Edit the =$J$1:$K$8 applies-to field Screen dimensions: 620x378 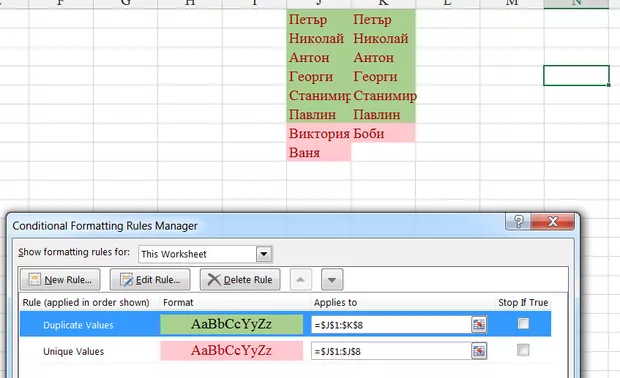(391, 325)
